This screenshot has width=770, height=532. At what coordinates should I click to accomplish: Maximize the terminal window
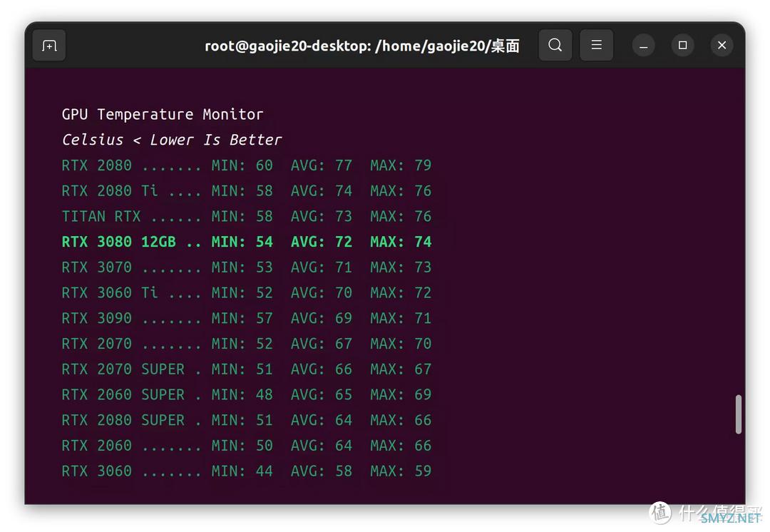(x=682, y=45)
